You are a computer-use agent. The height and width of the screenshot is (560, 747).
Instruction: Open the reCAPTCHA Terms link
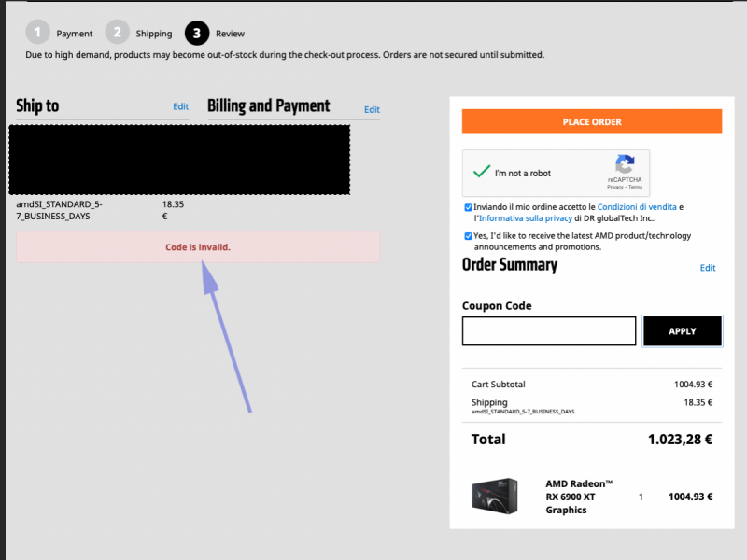[635, 187]
